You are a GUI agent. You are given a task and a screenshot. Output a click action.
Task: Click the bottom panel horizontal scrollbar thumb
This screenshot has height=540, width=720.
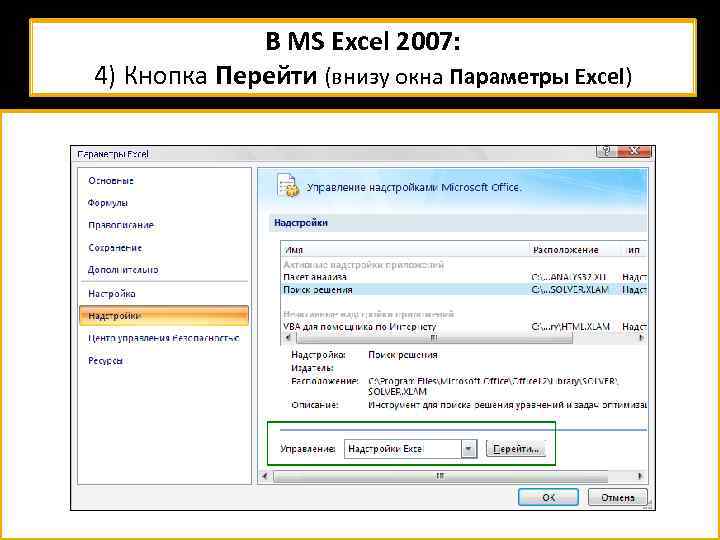click(440, 477)
